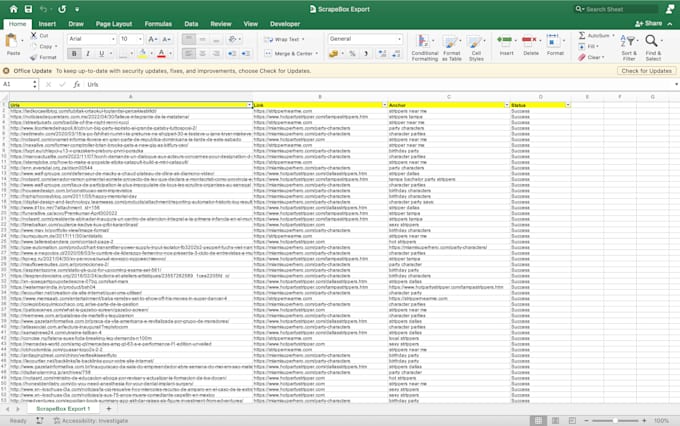Toggle Middle Align

(203, 39)
